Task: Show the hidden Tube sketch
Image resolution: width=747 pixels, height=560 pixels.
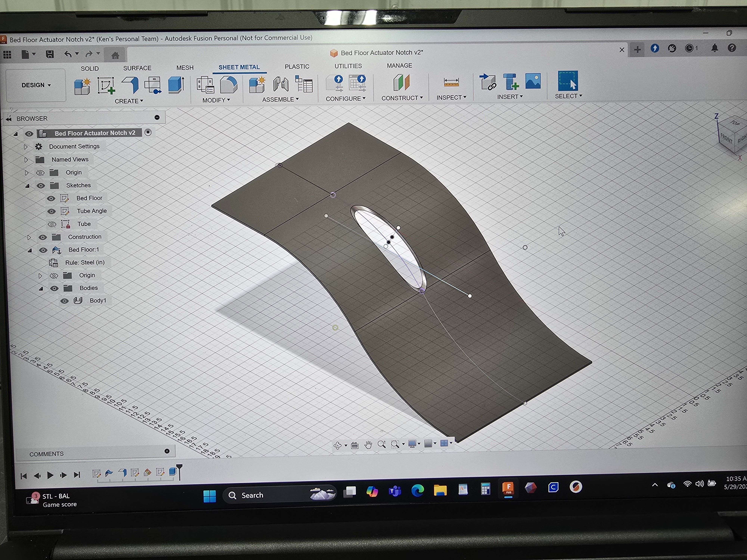Action: tap(52, 224)
